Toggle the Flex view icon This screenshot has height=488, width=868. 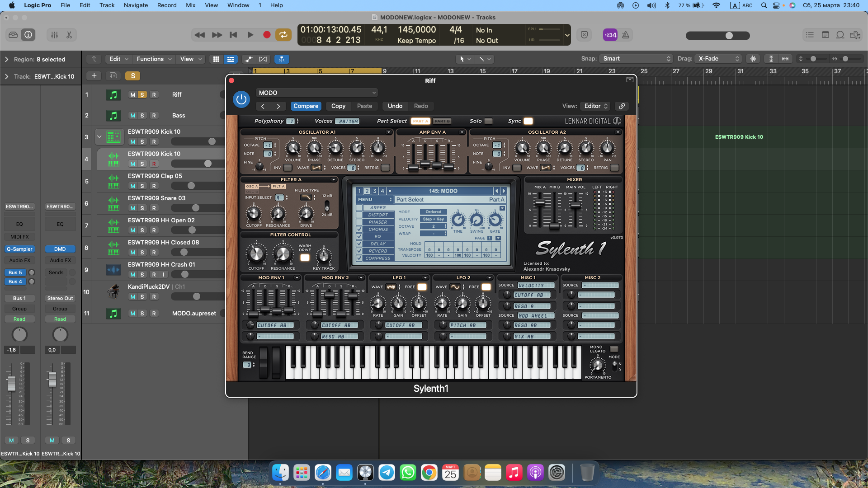(263, 59)
